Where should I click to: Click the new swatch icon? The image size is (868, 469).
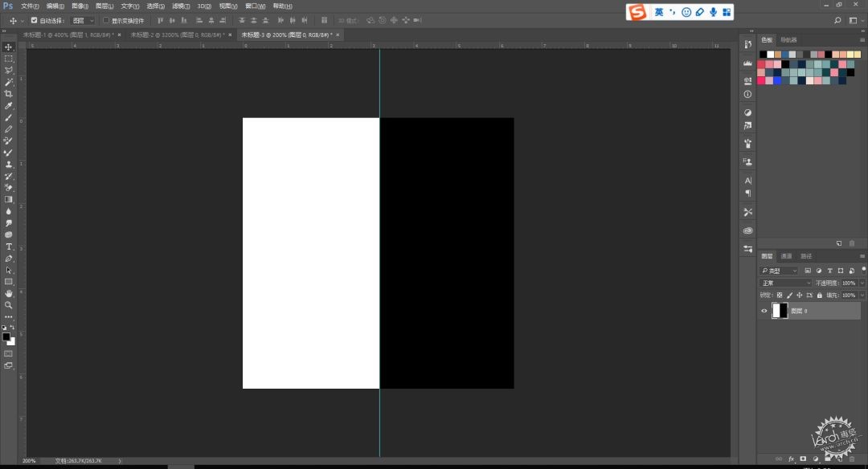coord(839,243)
